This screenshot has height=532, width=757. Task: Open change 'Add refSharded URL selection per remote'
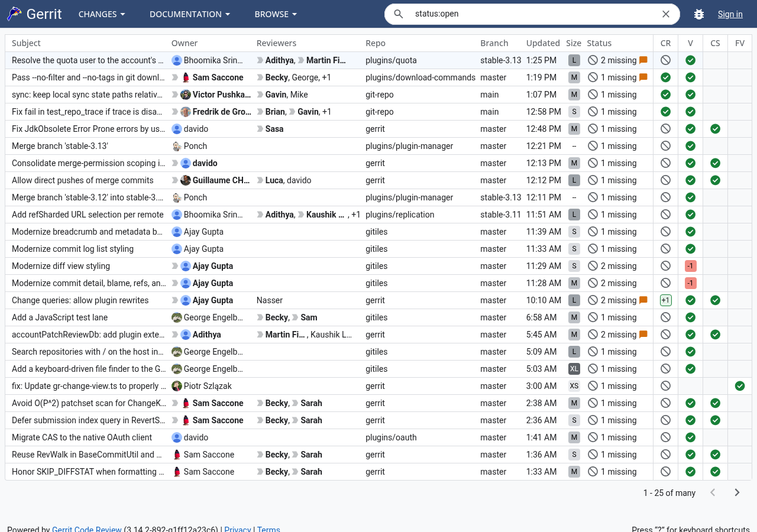point(88,215)
